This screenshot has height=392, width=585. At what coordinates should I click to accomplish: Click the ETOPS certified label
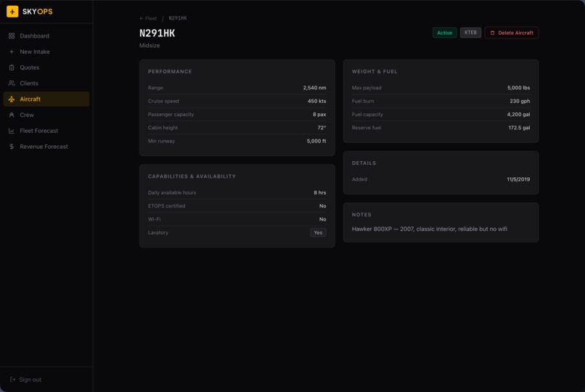(x=166, y=206)
